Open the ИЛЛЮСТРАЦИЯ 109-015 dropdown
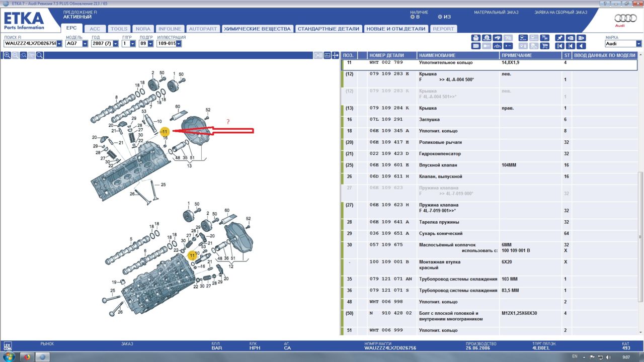Image resolution: width=644 pixels, height=362 pixels. [x=179, y=44]
